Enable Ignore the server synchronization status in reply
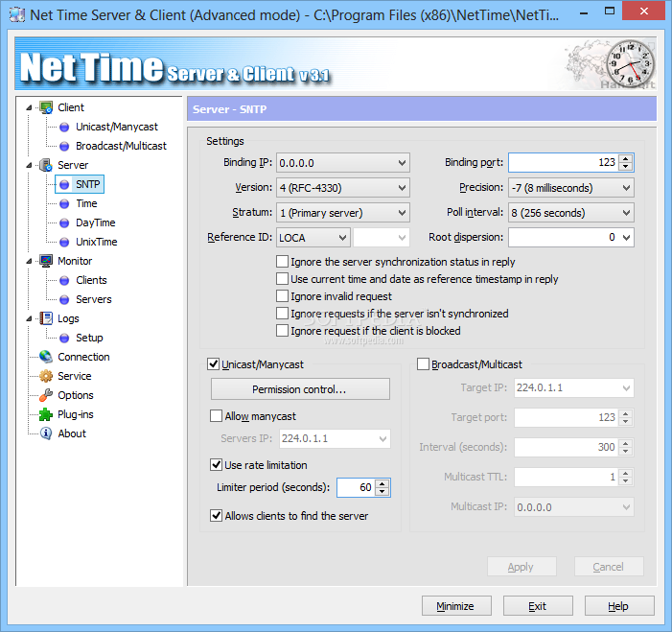The height and width of the screenshot is (632, 672). pos(282,262)
